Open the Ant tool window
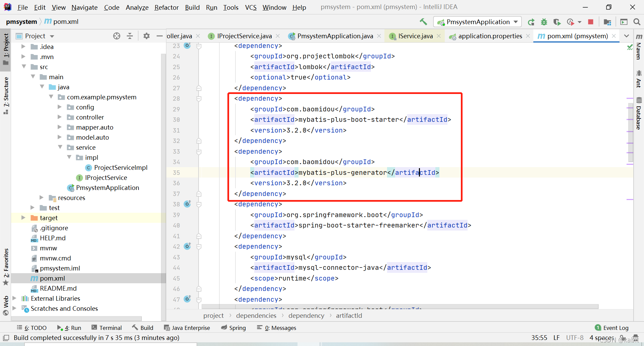644x346 pixels. point(639,79)
